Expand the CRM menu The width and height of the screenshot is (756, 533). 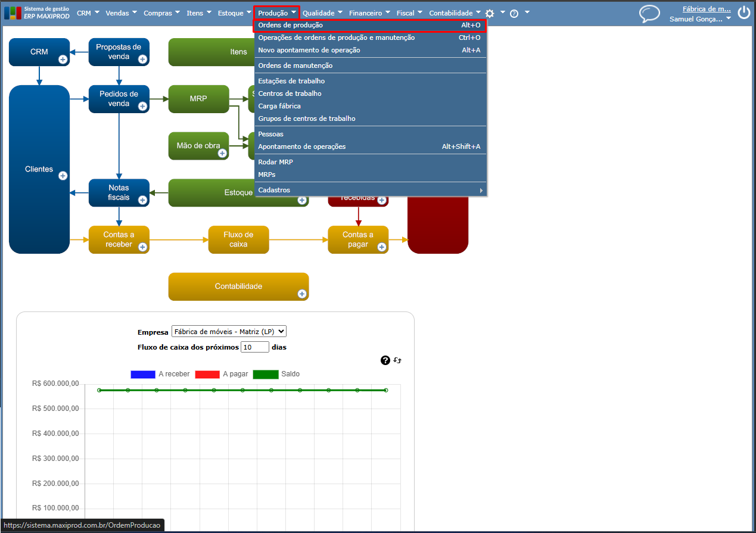click(88, 13)
